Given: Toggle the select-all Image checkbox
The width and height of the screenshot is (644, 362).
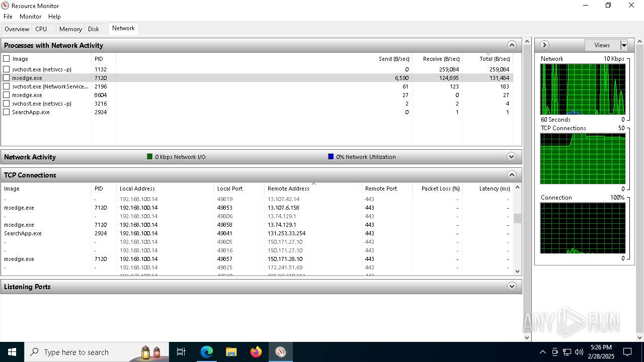Looking at the screenshot, I should coord(7,59).
